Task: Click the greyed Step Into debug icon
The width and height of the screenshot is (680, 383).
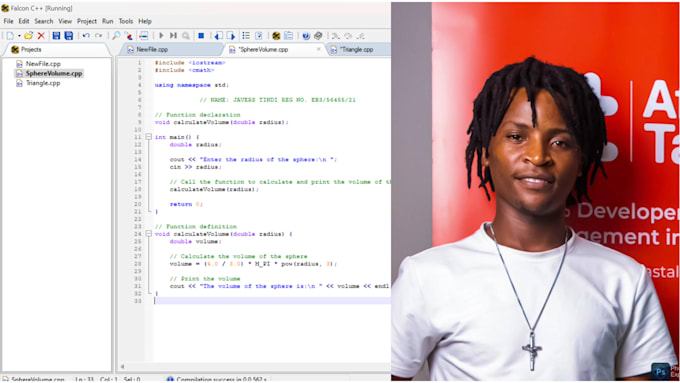Action: point(335,36)
